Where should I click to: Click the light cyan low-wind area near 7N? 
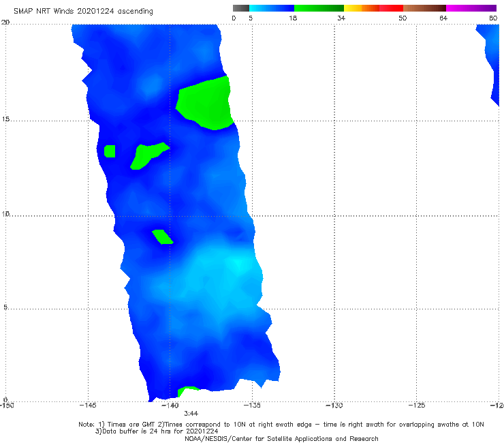click(238, 264)
